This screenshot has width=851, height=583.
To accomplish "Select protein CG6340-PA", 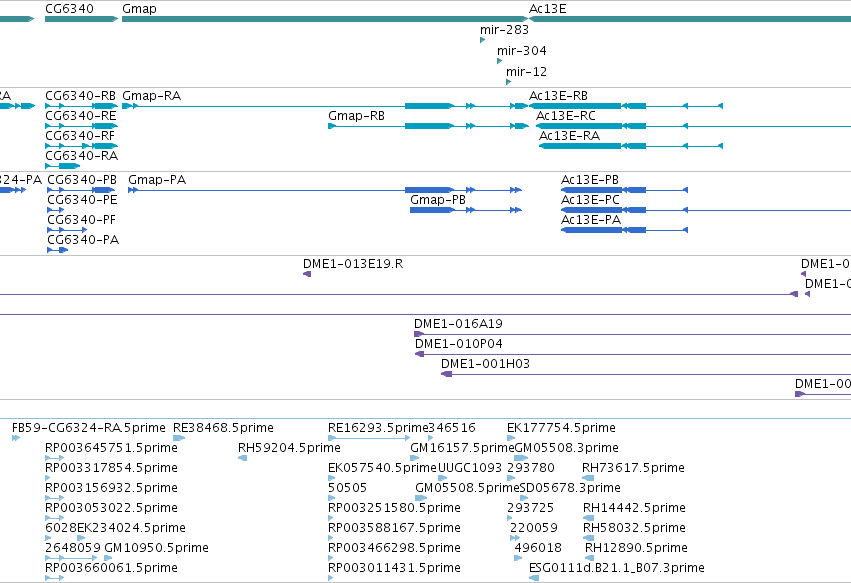I will 58,250.
